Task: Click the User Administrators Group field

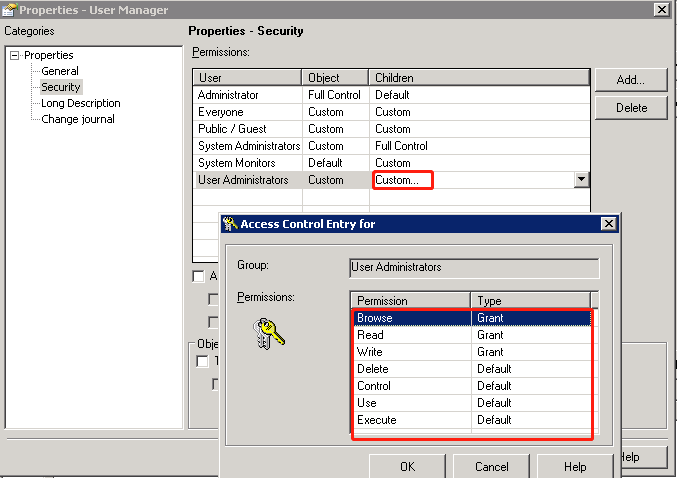Action: tap(474, 268)
